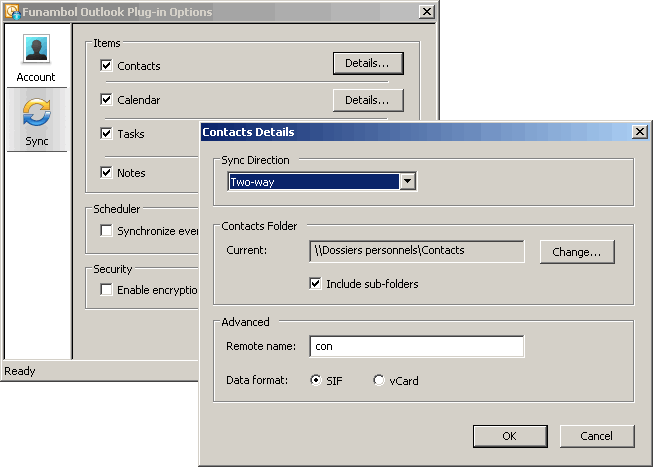Open Calendar Details... button
The width and height of the screenshot is (653, 467).
[368, 100]
